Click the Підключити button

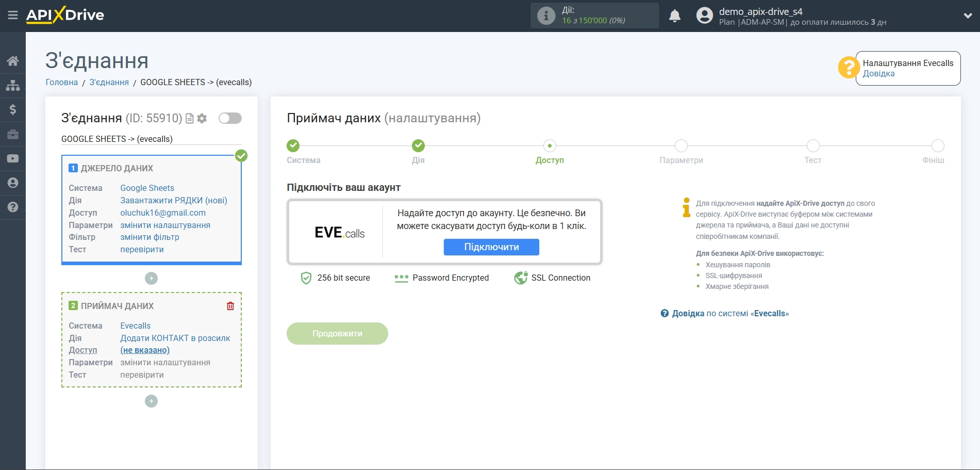tap(491, 247)
